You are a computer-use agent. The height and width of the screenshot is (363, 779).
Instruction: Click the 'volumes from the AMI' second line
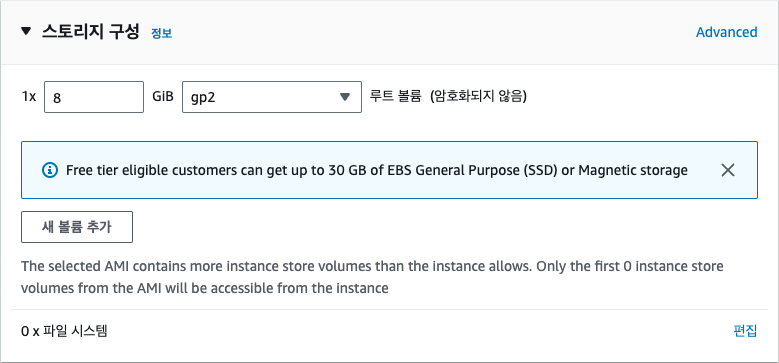coord(204,288)
